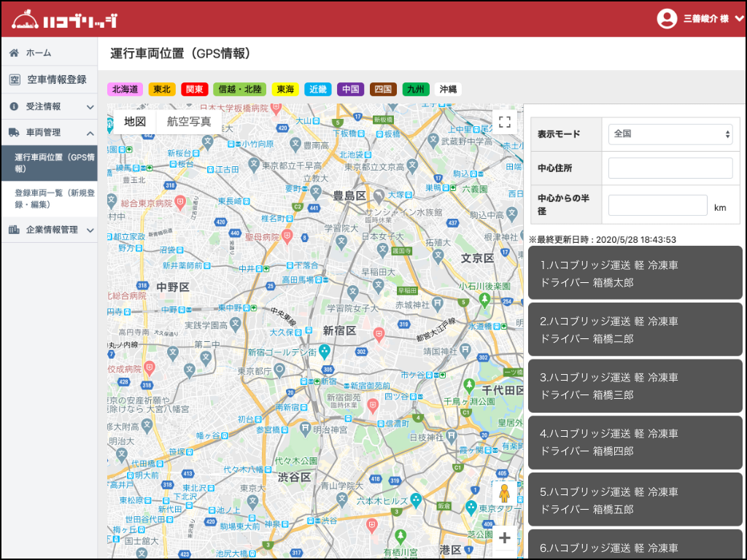Click the 明治神宮 shrine marker
The height and width of the screenshot is (560, 747).
(x=305, y=429)
